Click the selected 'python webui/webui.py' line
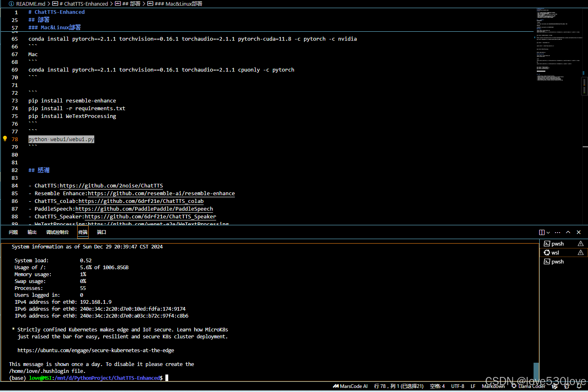The height and width of the screenshot is (392, 588). pos(61,139)
